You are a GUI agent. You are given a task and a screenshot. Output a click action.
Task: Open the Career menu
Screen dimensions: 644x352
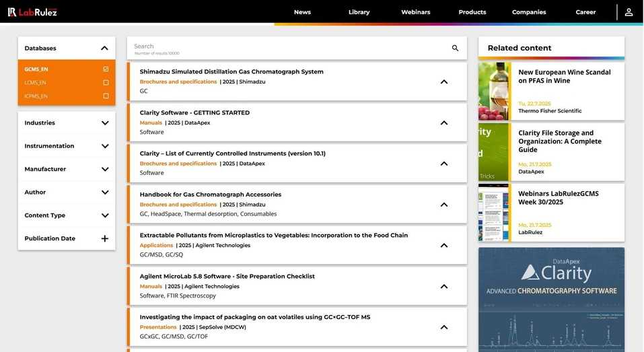click(585, 12)
